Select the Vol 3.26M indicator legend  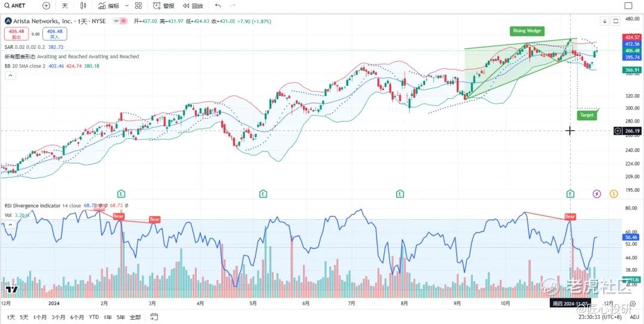pyautogui.click(x=17, y=215)
